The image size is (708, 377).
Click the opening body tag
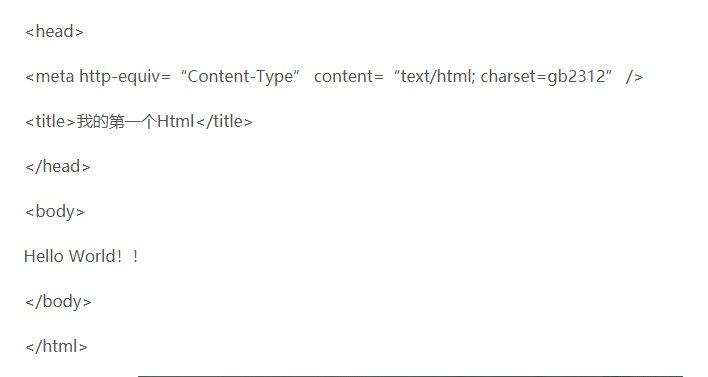click(x=55, y=212)
